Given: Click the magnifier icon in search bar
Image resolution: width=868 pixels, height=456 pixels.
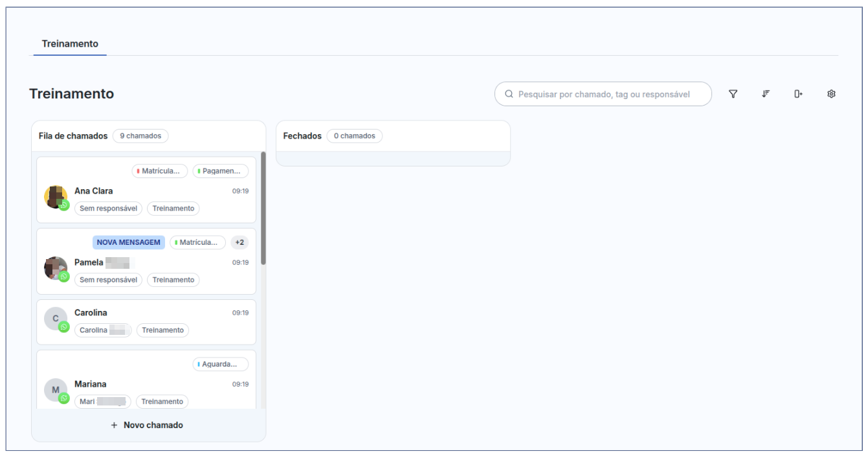Looking at the screenshot, I should [509, 94].
